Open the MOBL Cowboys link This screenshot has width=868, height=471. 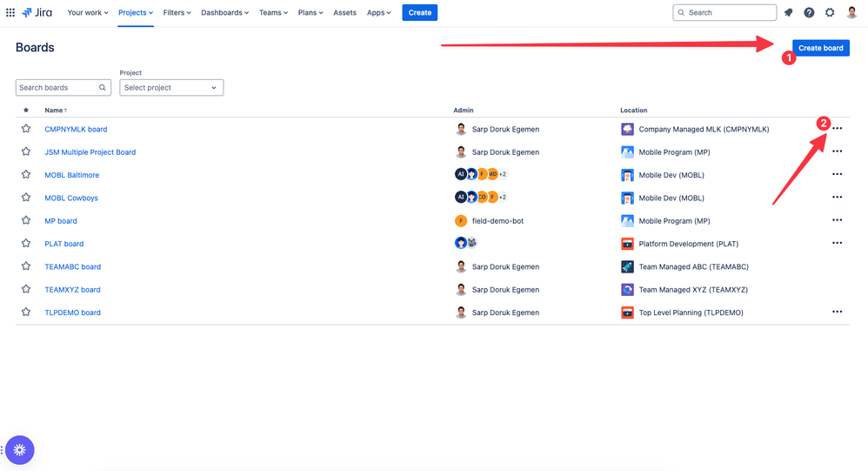pos(71,198)
